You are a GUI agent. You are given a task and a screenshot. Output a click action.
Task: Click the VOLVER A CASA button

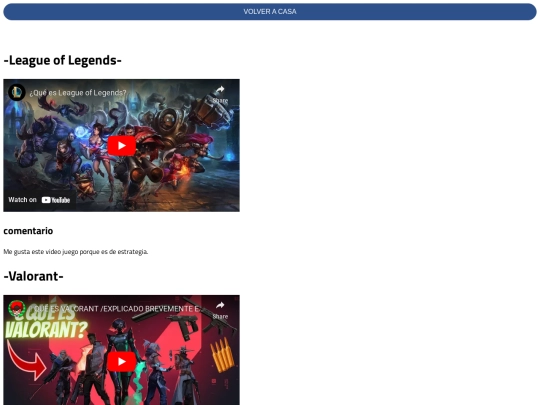(270, 12)
